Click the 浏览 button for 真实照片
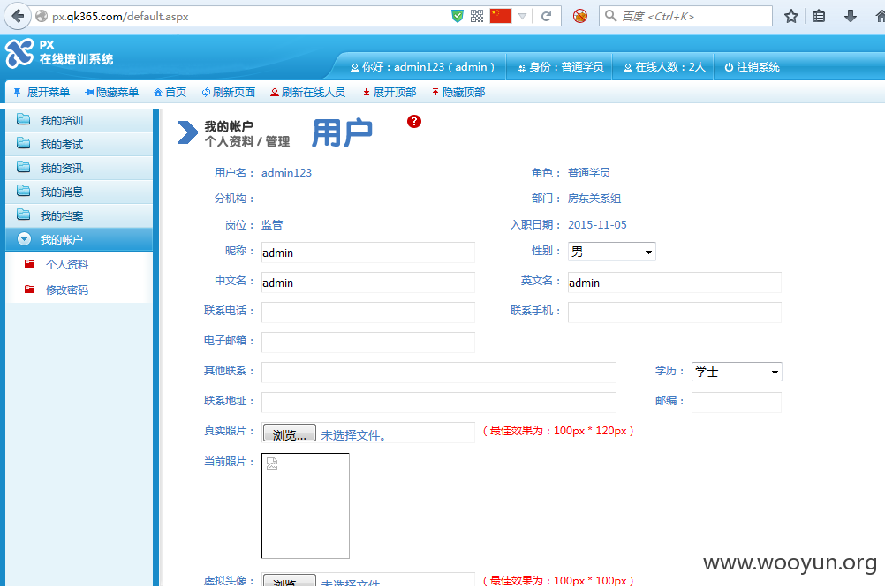This screenshot has width=885, height=588. (x=290, y=433)
